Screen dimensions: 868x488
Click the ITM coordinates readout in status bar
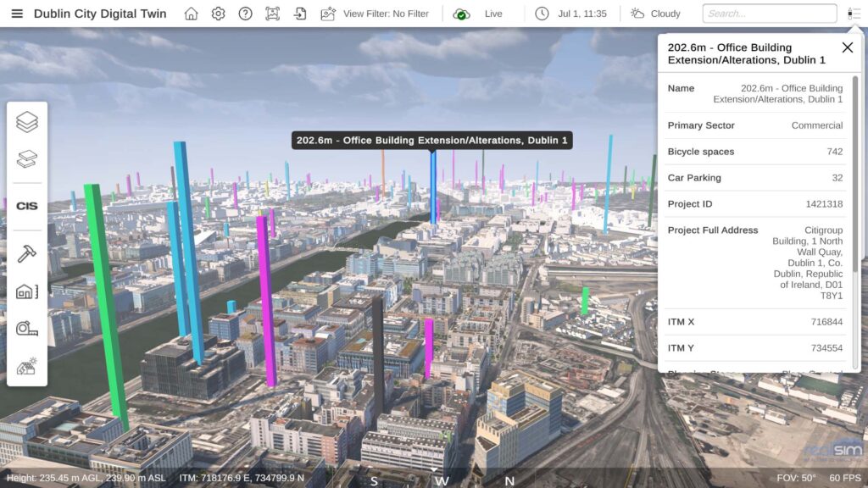(242, 478)
